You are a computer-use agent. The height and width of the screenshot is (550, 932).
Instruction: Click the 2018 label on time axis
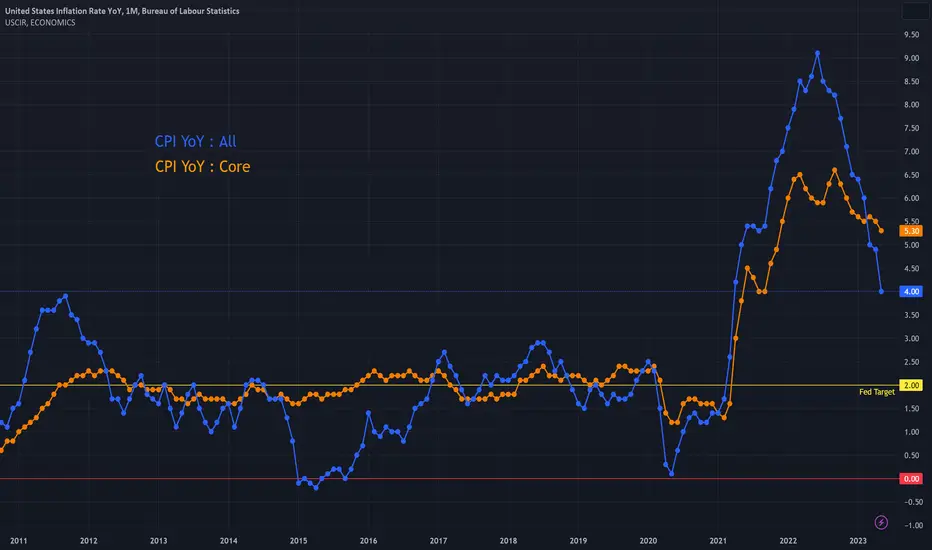[508, 540]
